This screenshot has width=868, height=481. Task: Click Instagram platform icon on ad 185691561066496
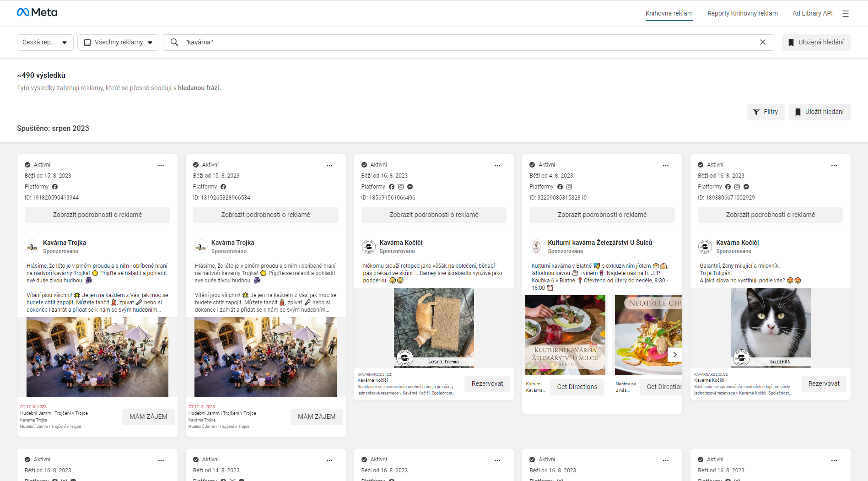[401, 187]
